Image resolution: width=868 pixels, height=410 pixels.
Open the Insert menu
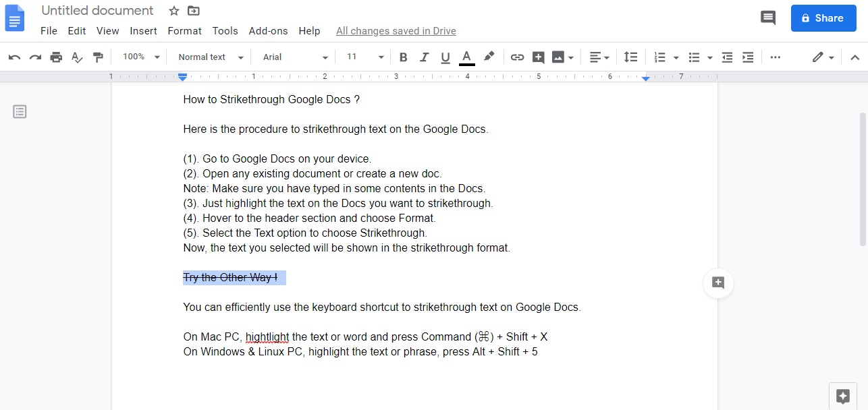click(x=144, y=31)
